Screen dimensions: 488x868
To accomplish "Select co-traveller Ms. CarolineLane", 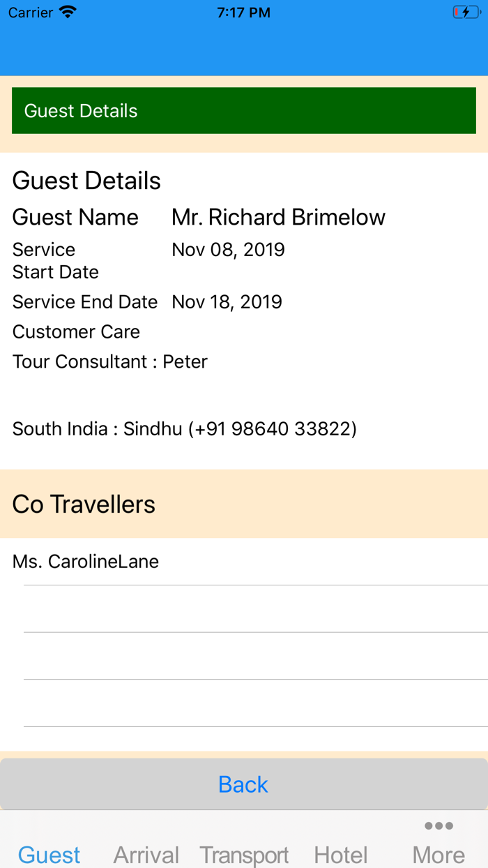I will point(85,561).
